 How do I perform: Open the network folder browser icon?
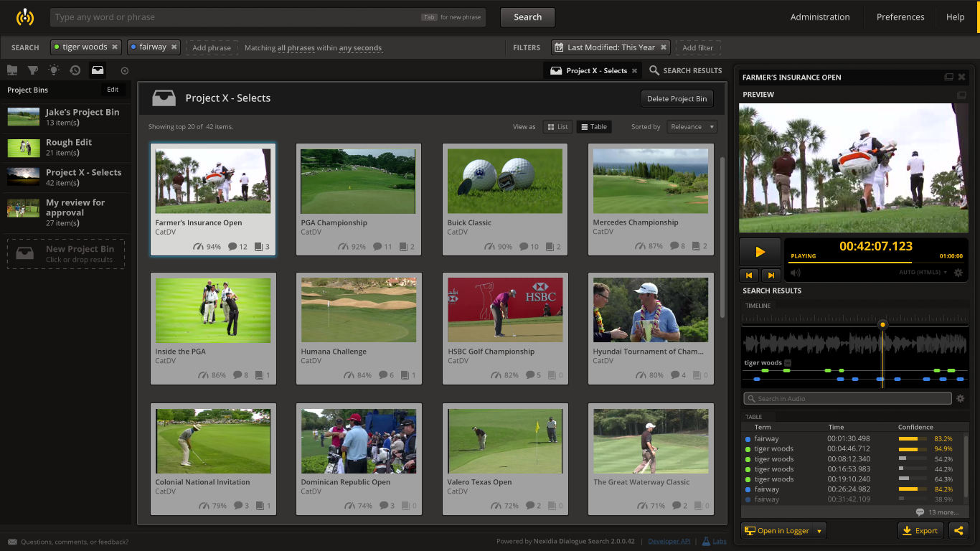pos(12,70)
